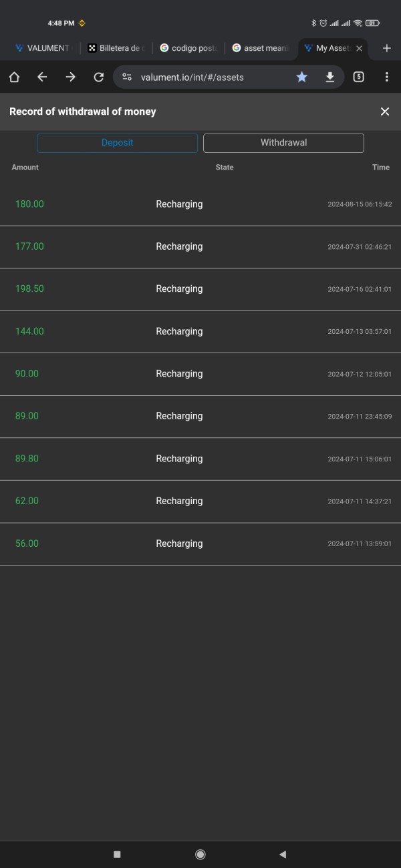Screen dimensions: 401x868
Task: Tap the browser home icon
Action: pos(14,77)
